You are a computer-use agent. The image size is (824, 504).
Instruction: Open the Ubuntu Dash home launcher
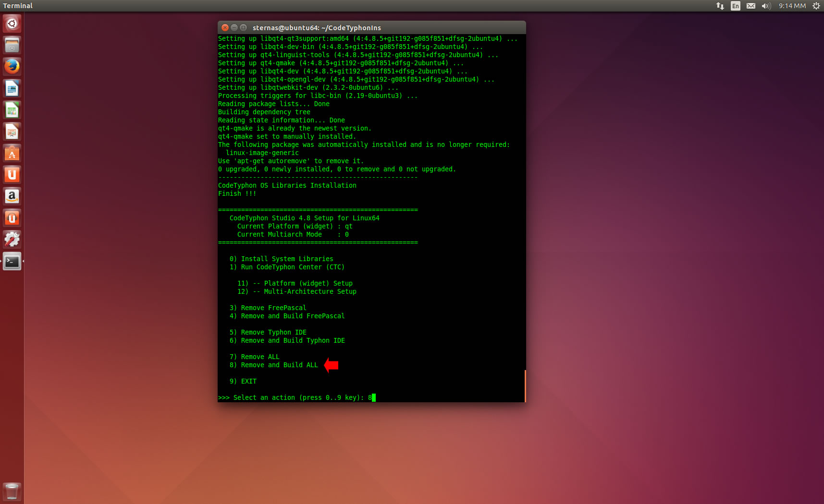pos(12,24)
